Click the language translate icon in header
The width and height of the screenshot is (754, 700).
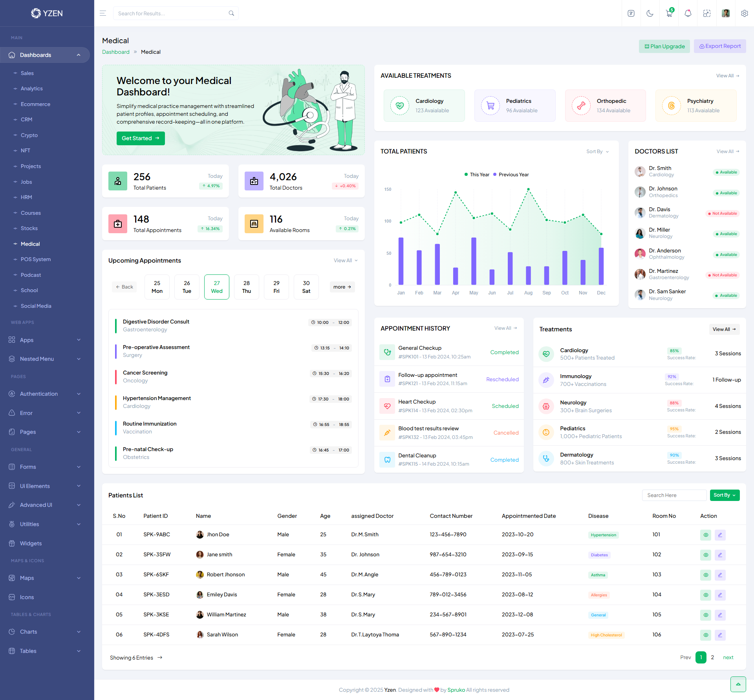(x=631, y=13)
